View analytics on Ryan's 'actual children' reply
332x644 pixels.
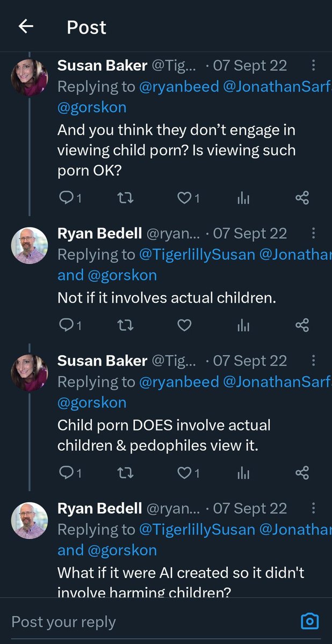coord(243,325)
